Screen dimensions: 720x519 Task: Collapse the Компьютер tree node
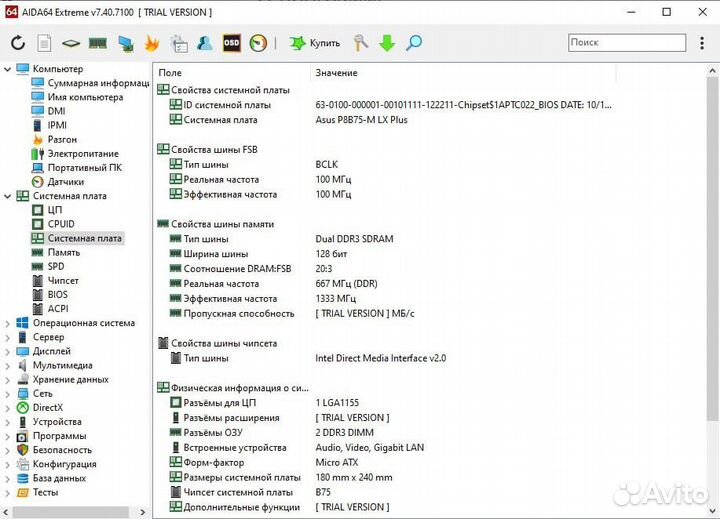tap(8, 69)
